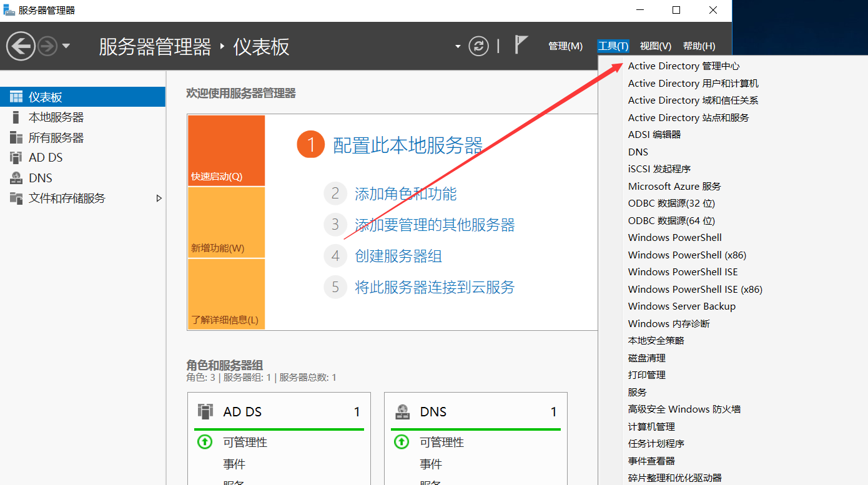Click the AD DS tile icon
Image resolution: width=868 pixels, height=485 pixels.
point(205,411)
